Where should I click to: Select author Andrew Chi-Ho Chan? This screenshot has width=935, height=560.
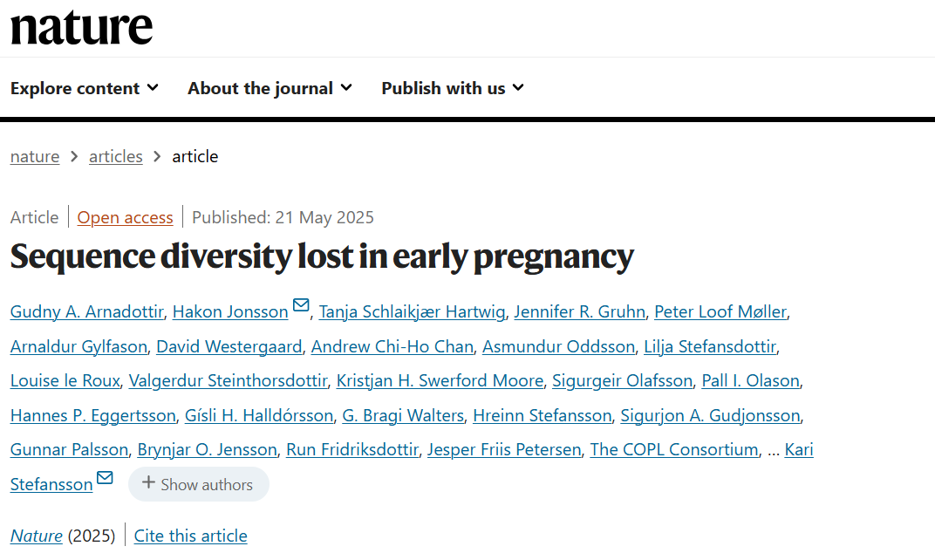pos(392,346)
